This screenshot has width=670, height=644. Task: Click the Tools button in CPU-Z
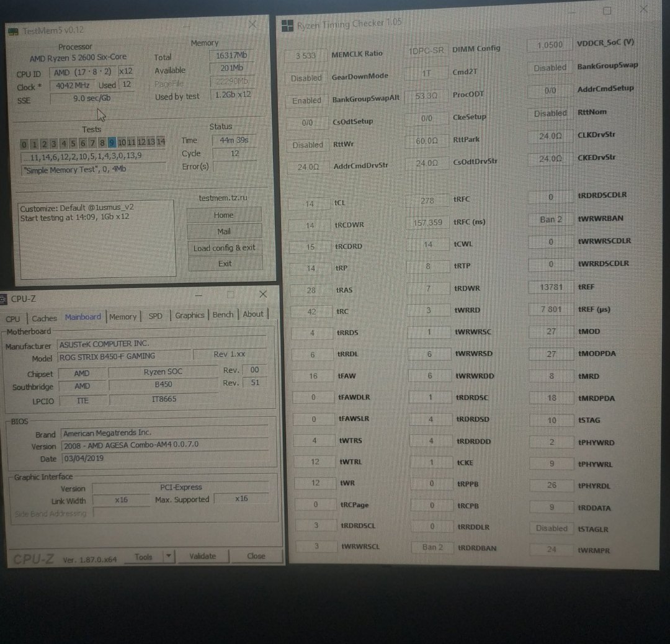143,557
